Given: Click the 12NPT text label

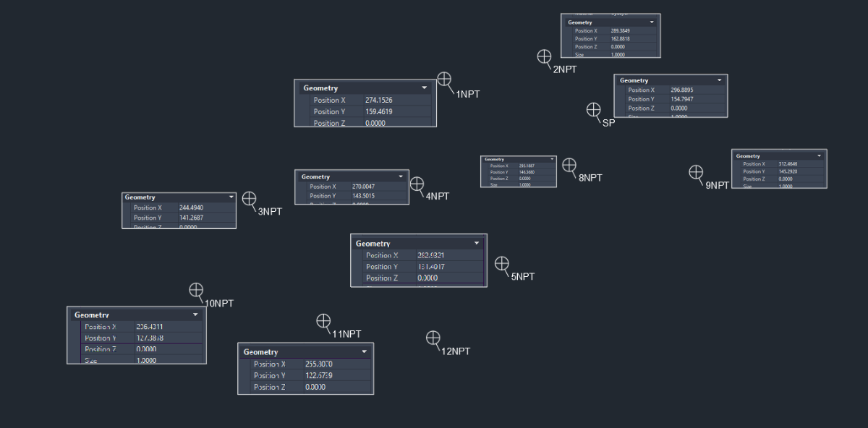Looking at the screenshot, I should 456,351.
